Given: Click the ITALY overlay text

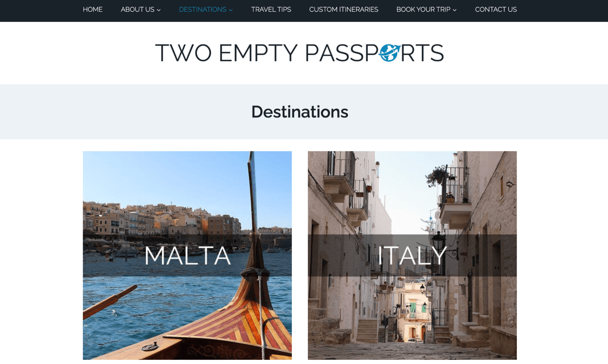Looking at the screenshot, I should 412,255.
